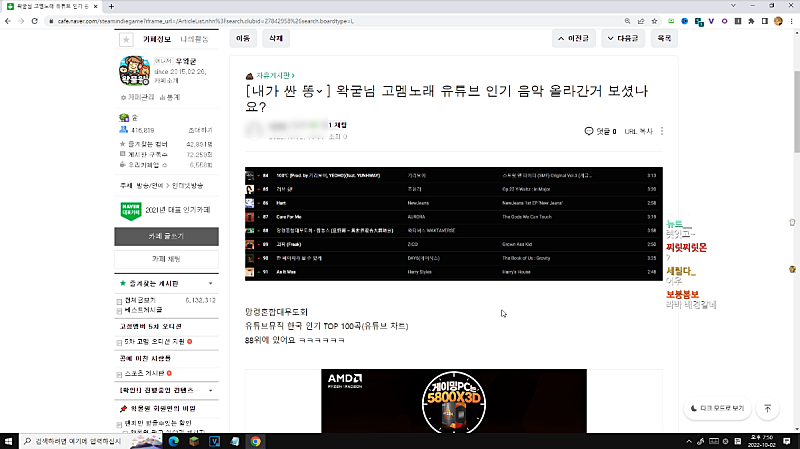The height and width of the screenshot is (449, 800).
Task: Open the post's three-dot more menu
Action: 662,131
